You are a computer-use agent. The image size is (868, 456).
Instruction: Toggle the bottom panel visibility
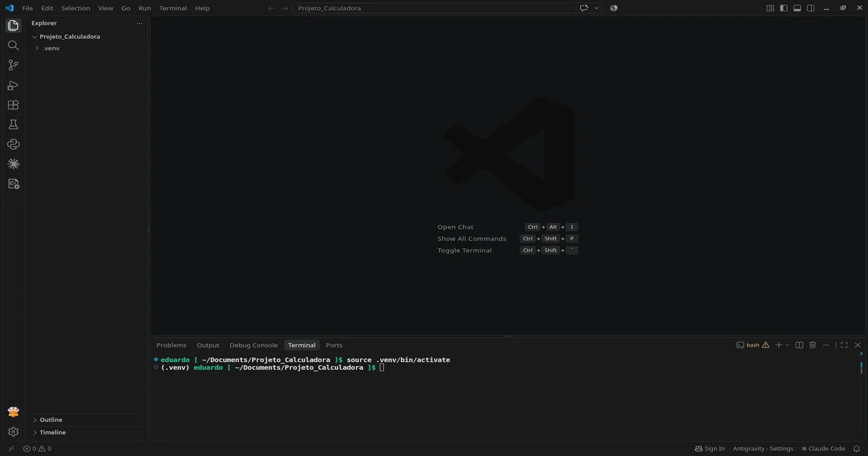click(x=797, y=8)
